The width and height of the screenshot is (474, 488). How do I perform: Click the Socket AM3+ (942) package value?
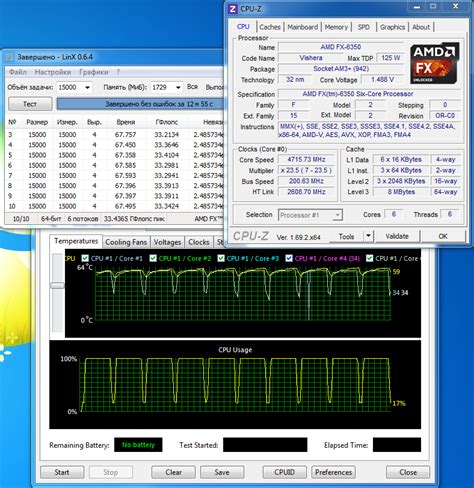click(x=341, y=69)
